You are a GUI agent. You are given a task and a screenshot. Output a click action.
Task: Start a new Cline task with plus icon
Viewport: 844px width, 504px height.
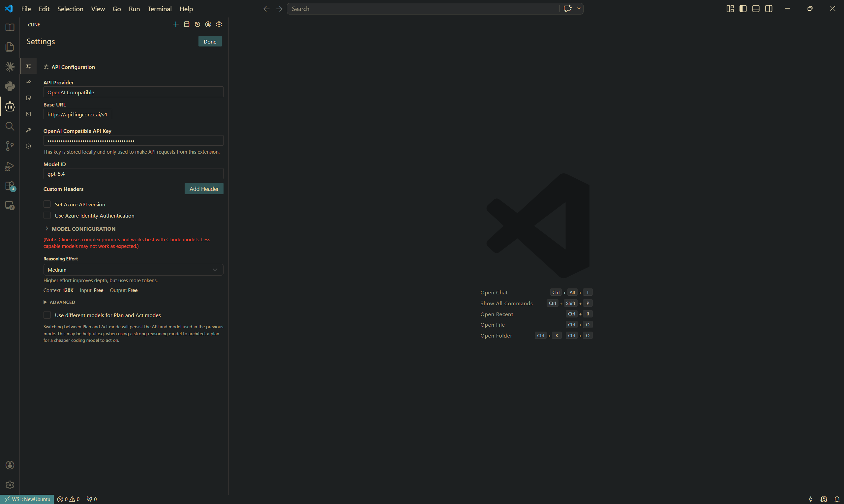click(176, 24)
